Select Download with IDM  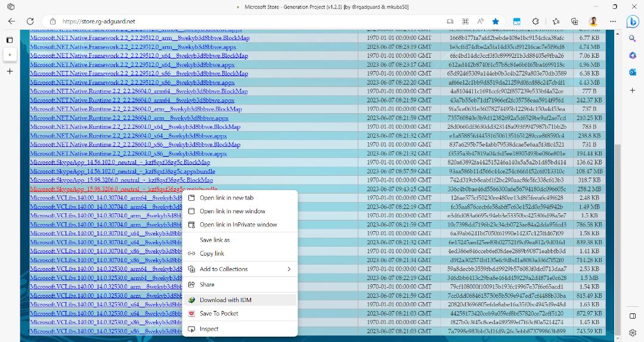coord(240,300)
